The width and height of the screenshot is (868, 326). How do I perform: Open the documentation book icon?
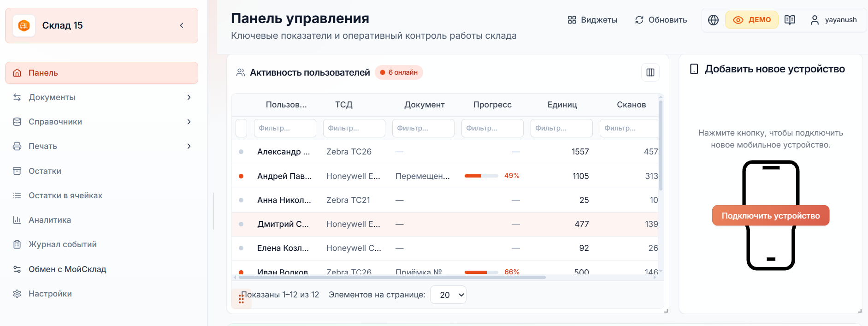[x=790, y=20]
